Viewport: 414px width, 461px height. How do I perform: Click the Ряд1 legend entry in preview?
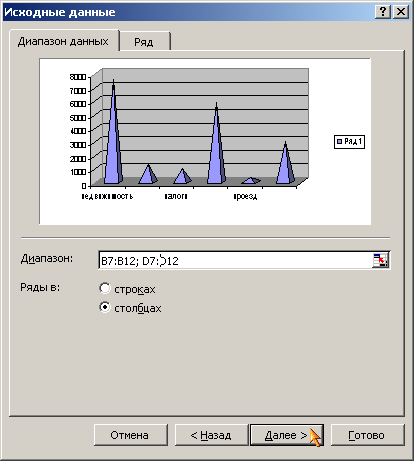coord(349,142)
